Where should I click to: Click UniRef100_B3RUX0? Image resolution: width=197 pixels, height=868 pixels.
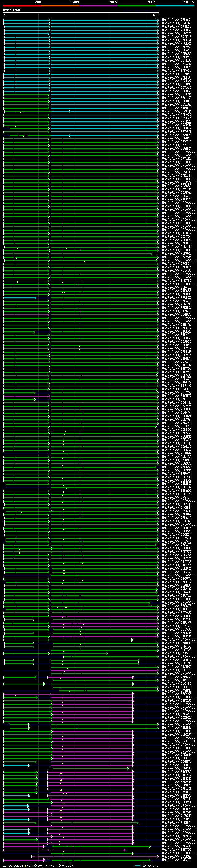click(x=176, y=308)
